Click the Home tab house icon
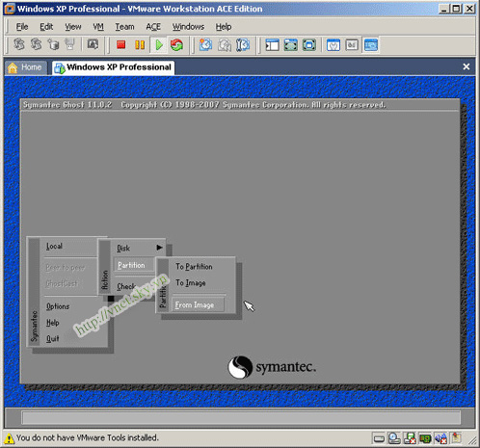The image size is (480, 448). 13,67
